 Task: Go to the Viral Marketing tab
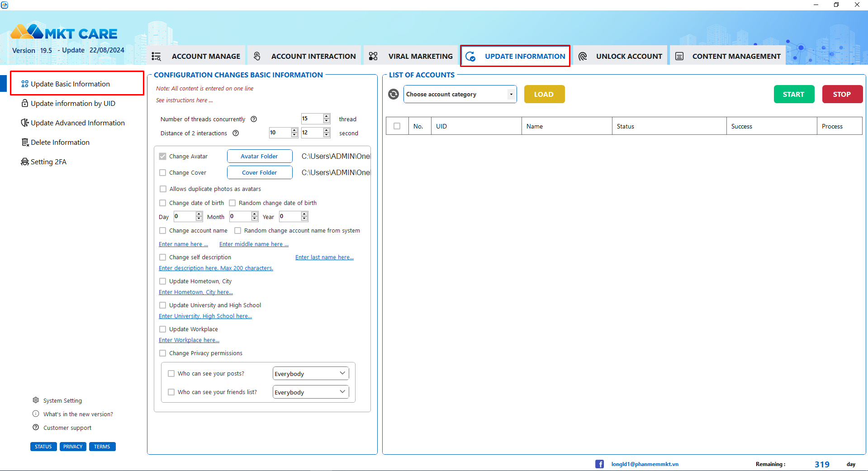[x=410, y=56]
